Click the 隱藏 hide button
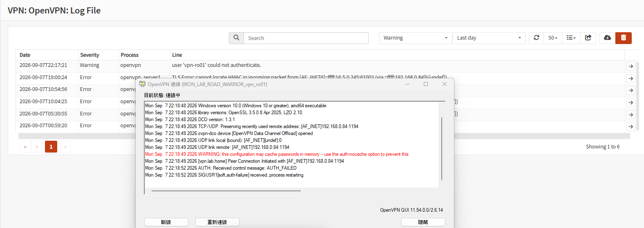Screen dimensions: 644x228 coord(423,222)
